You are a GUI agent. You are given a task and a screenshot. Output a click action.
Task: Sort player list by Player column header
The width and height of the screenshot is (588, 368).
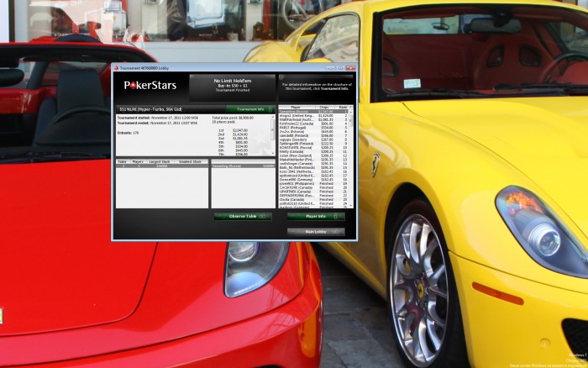click(296, 108)
